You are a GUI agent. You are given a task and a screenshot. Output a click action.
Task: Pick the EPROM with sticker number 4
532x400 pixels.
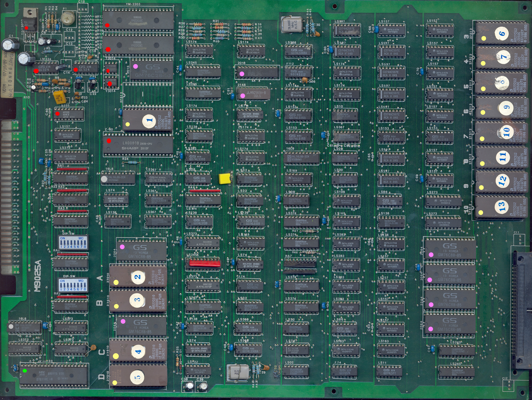point(138,350)
